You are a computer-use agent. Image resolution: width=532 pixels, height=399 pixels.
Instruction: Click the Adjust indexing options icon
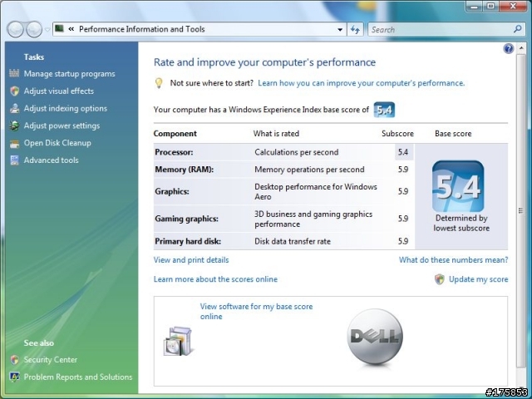click(14, 108)
